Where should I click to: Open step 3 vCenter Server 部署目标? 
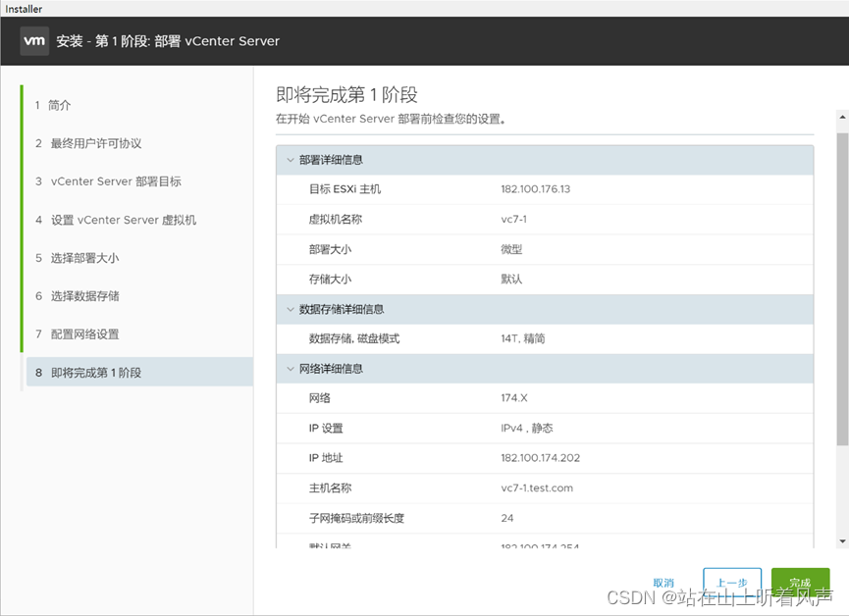click(x=108, y=181)
